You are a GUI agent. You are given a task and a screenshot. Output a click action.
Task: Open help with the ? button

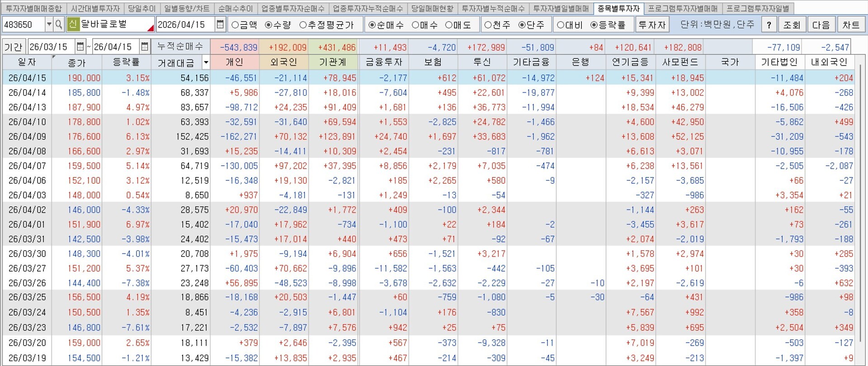click(x=769, y=24)
